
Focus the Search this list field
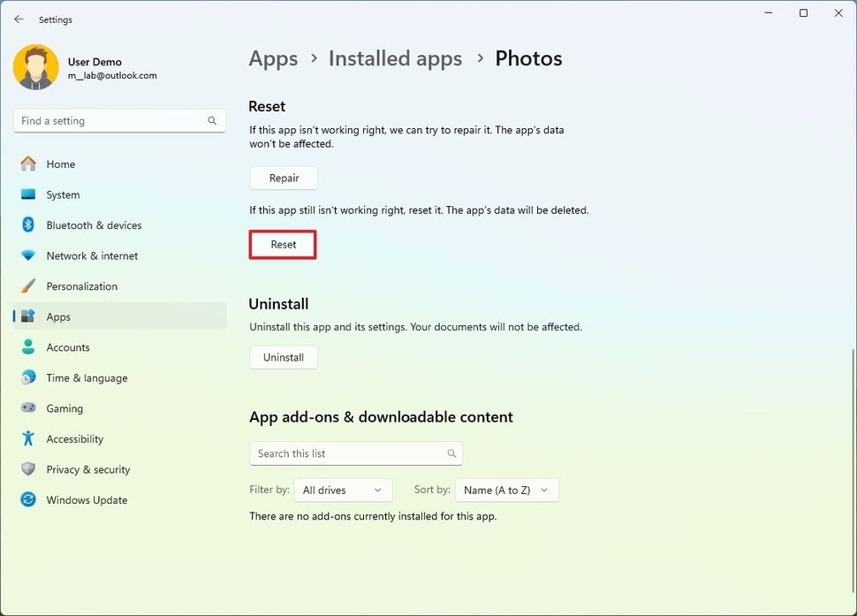pos(356,453)
